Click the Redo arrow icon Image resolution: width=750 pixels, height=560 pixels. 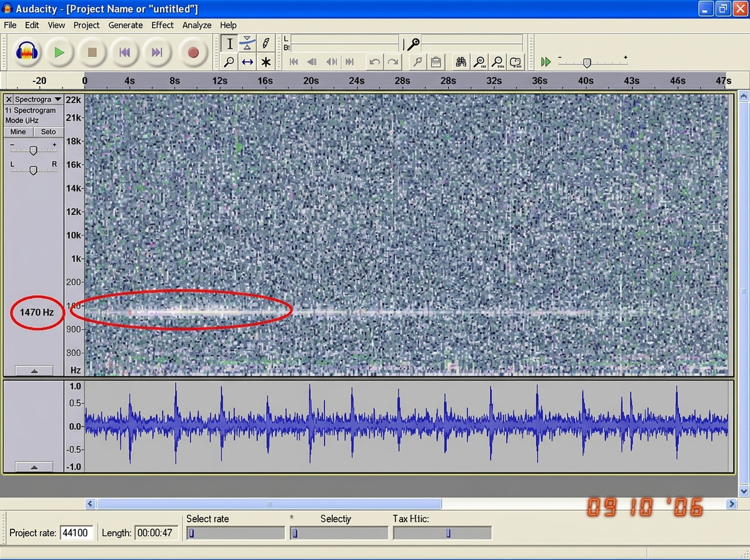click(392, 61)
